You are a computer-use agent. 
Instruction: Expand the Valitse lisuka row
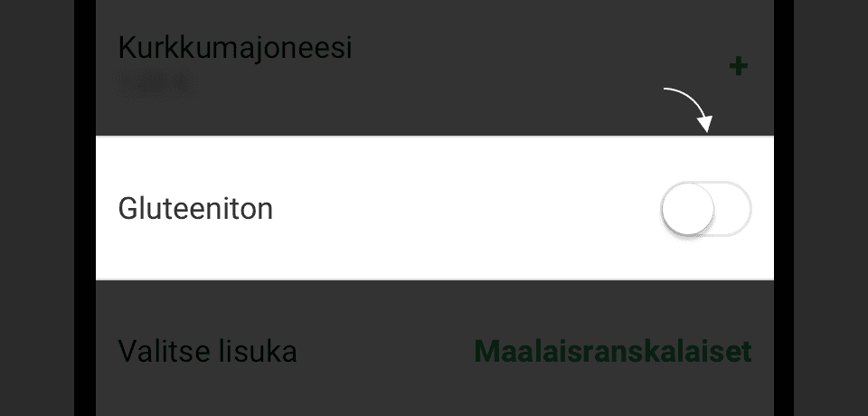[x=434, y=351]
